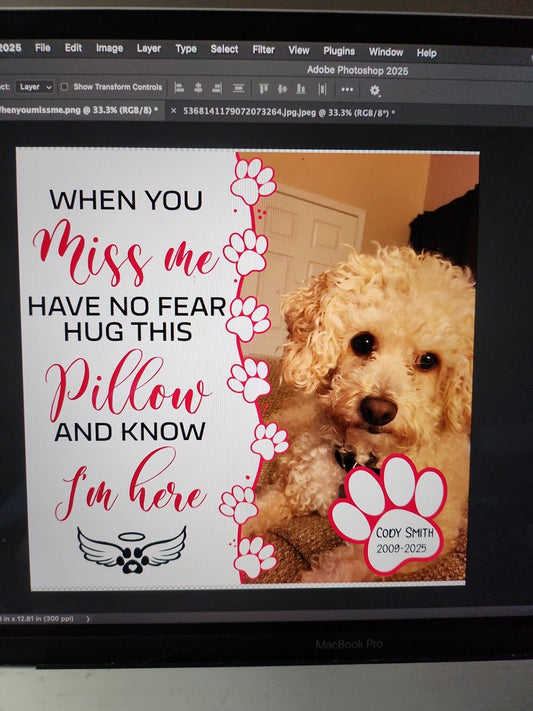Click the Align right edges icon
Viewport: 533px width, 711px height.
[x=217, y=88]
